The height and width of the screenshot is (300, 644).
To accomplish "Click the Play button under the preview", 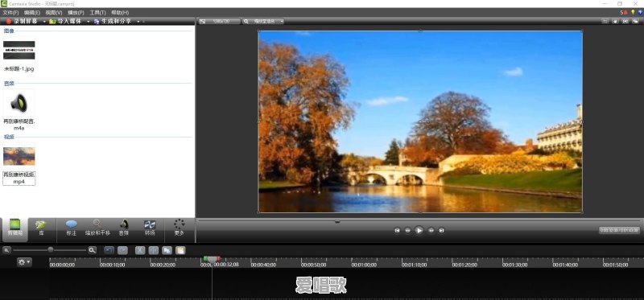I will [419, 231].
